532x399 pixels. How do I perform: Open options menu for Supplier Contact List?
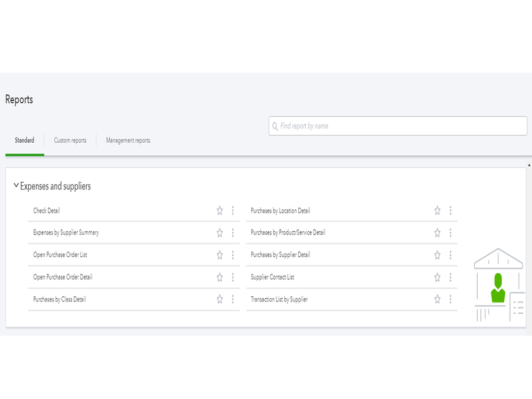[x=451, y=277]
